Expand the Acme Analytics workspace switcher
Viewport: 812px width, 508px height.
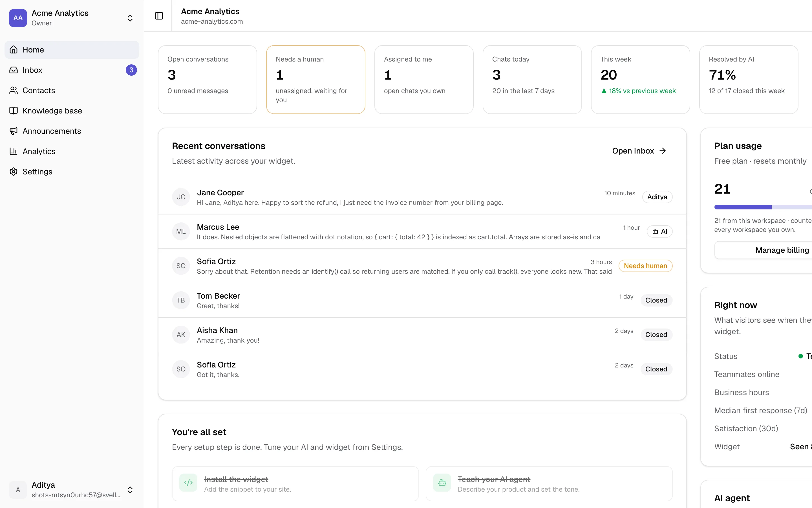click(x=130, y=18)
